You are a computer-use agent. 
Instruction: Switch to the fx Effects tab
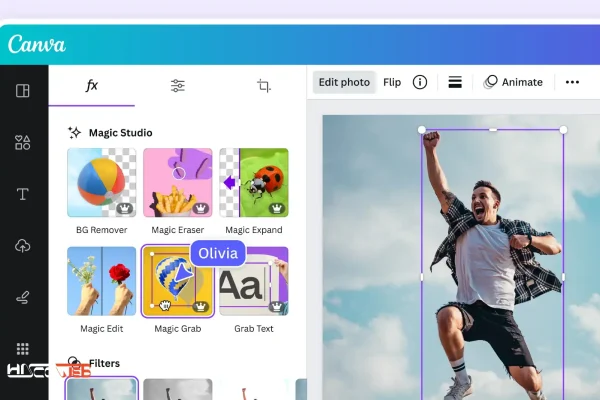point(92,85)
